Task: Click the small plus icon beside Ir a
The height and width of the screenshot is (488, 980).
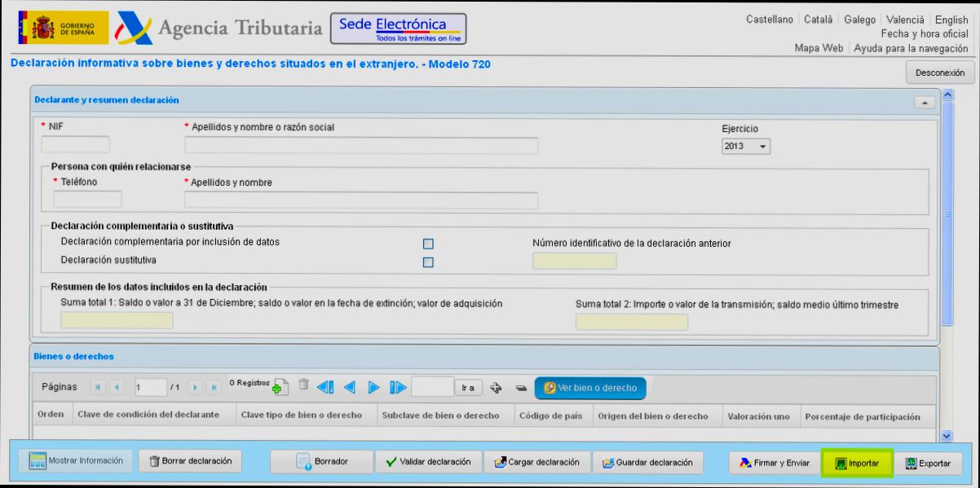Action: pos(495,388)
